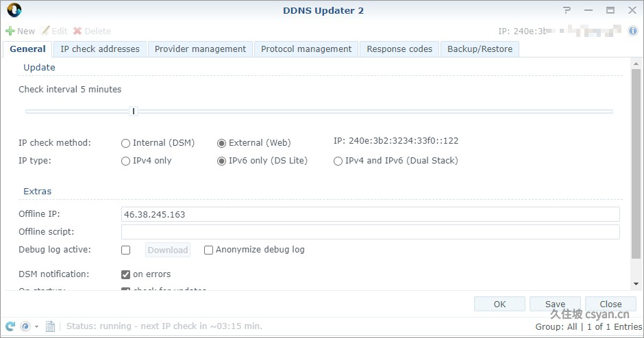Switch to the IP check addresses tab
Image resolution: width=644 pixels, height=338 pixels.
[x=100, y=49]
